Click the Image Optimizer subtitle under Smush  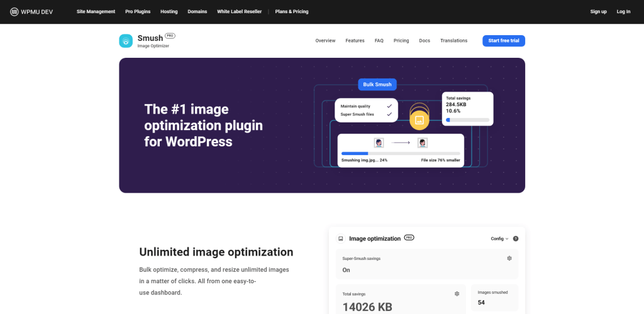click(153, 46)
